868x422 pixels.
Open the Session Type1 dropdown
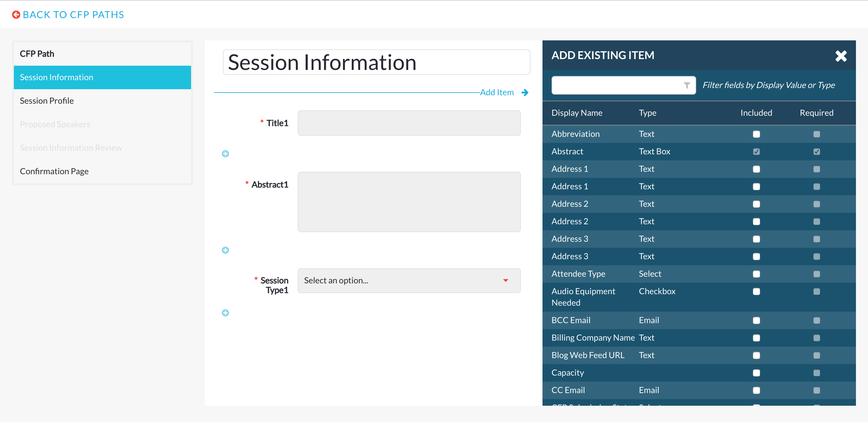click(x=409, y=280)
